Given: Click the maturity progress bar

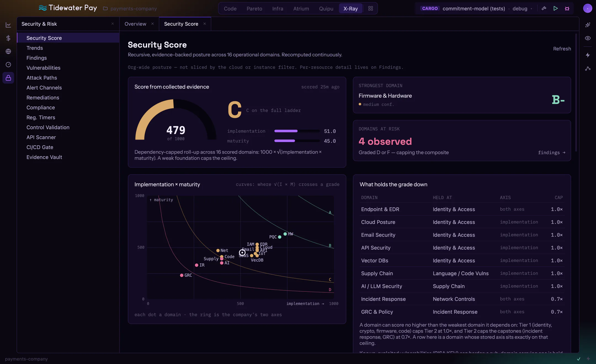Looking at the screenshot, I should pos(297,141).
